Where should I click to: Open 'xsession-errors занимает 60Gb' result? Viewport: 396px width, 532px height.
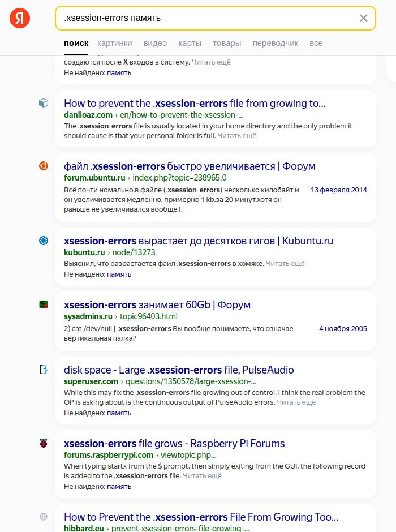pyautogui.click(x=157, y=304)
